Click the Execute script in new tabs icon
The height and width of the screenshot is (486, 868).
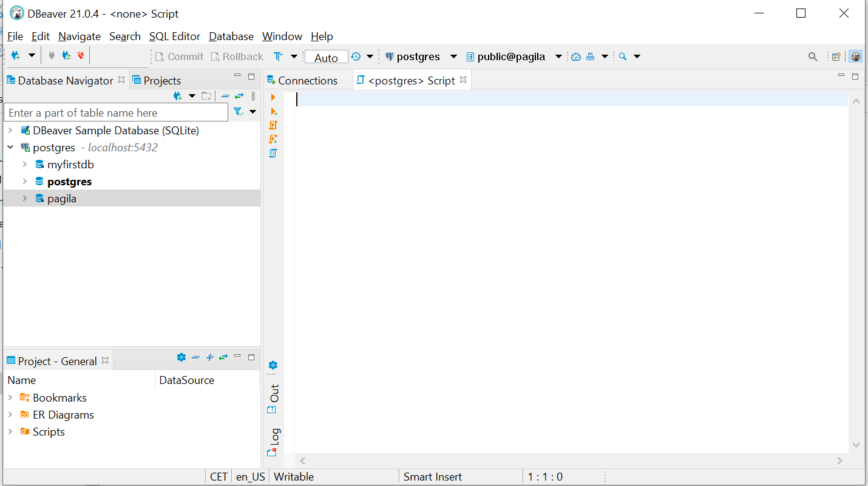(x=273, y=139)
